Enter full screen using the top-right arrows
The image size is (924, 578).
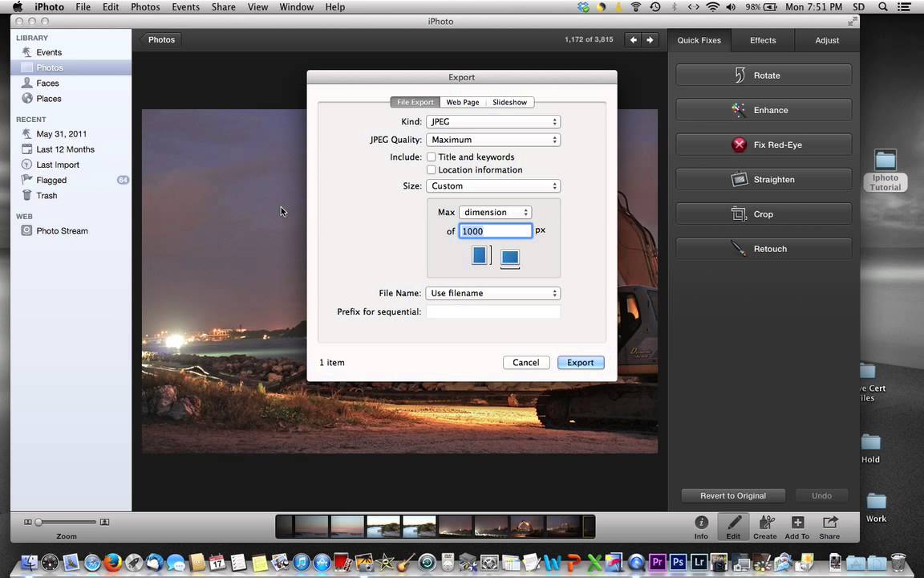click(852, 21)
